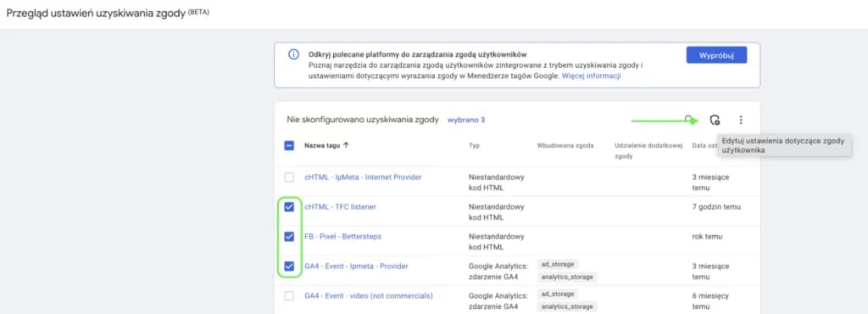Select the ad_storage chip in video event row
The height and width of the screenshot is (314, 868).
[x=558, y=294]
